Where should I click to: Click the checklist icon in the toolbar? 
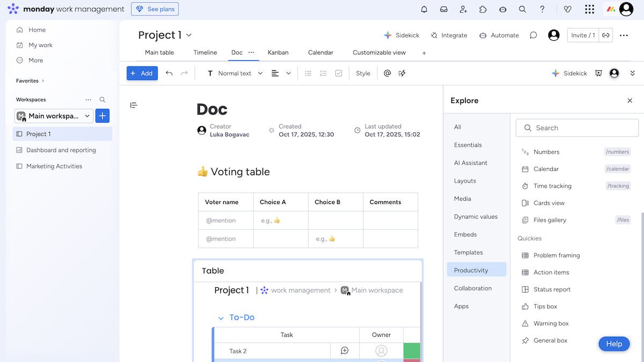pyautogui.click(x=338, y=73)
